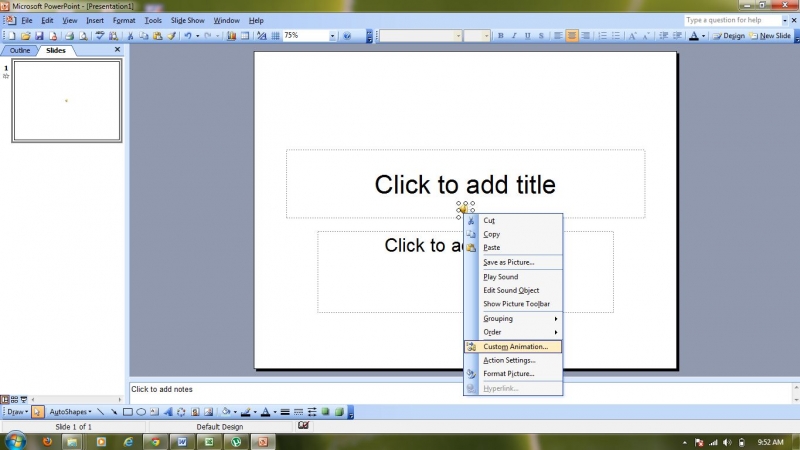The height and width of the screenshot is (450, 800).
Task: Click the Undo icon
Action: pos(186,36)
